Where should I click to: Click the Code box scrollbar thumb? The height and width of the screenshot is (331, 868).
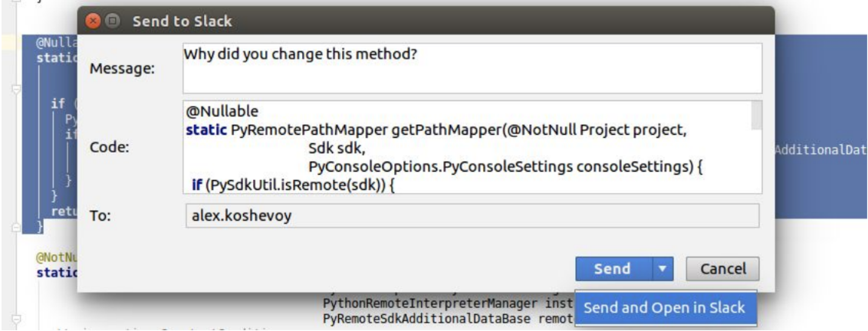click(756, 115)
